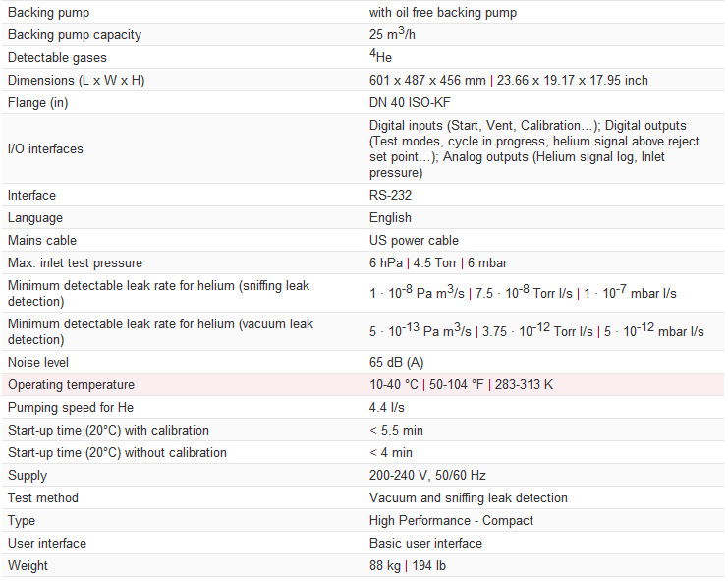This screenshot has width=728, height=581.
Task: Click the Detectable gases row label
Action: (x=59, y=57)
